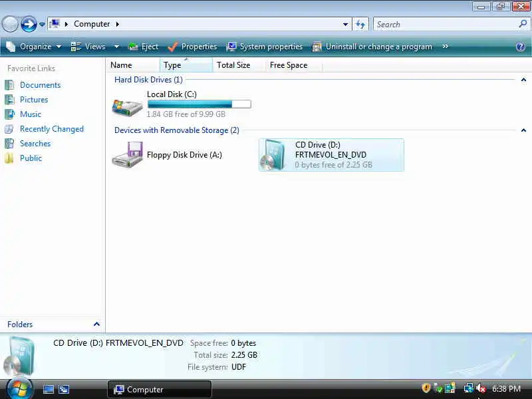Click the Music icon in sidebar
This screenshot has width=532, height=399.
pyautogui.click(x=9, y=114)
